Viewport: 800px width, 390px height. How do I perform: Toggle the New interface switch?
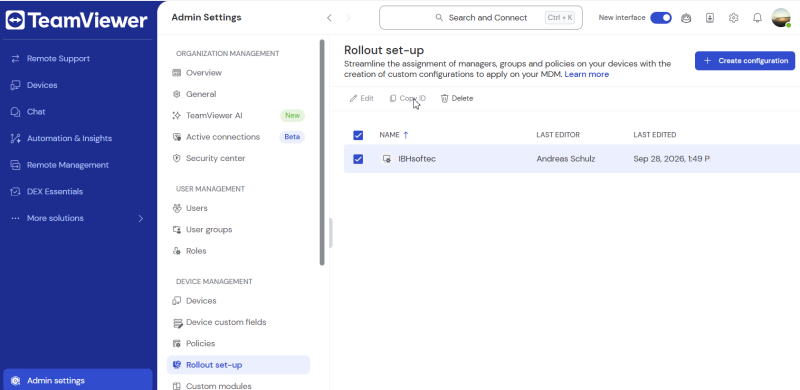click(661, 18)
